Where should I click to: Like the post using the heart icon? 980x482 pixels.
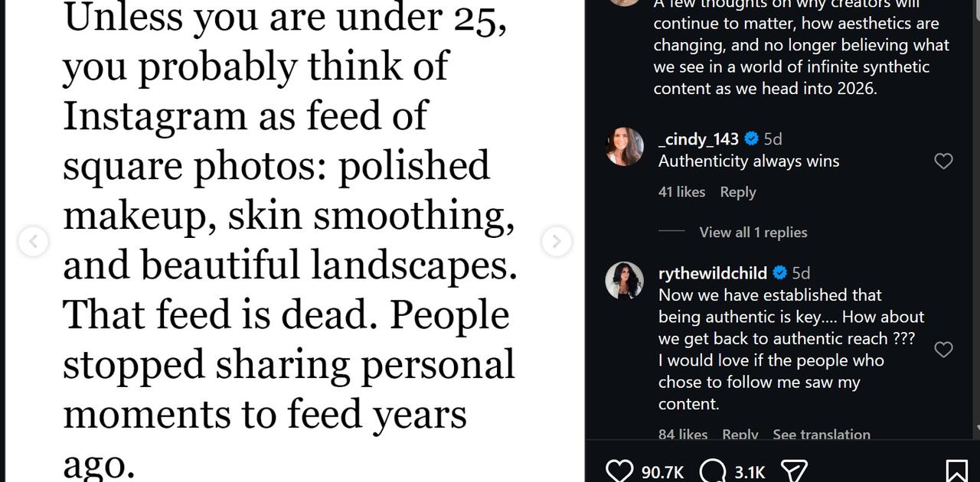tap(619, 471)
